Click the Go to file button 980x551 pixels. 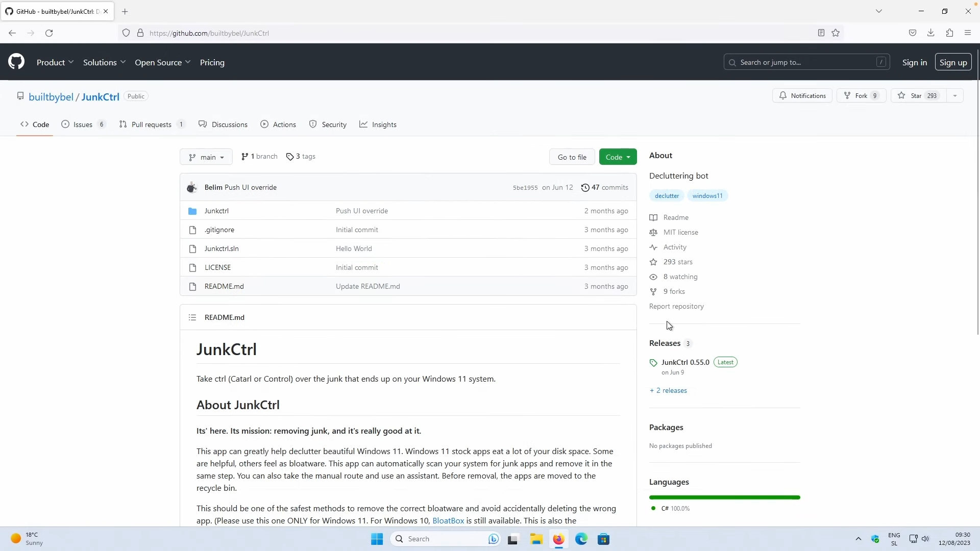tap(572, 157)
